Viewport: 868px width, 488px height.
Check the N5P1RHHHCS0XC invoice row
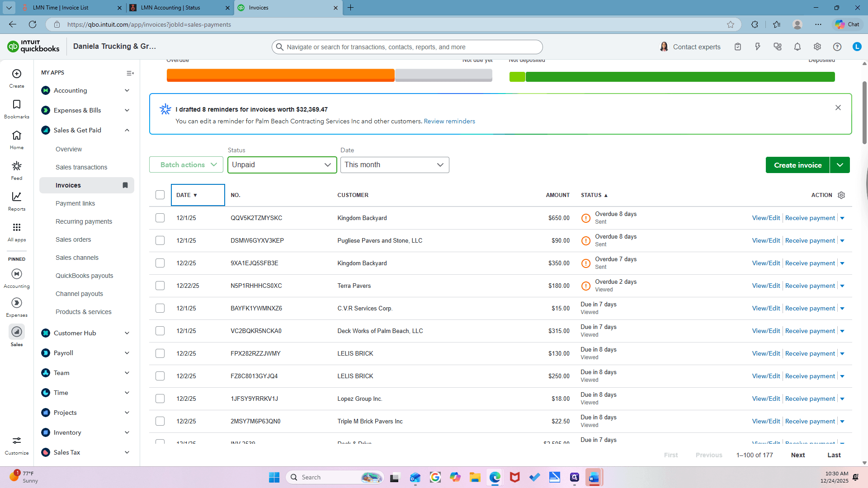click(x=160, y=286)
